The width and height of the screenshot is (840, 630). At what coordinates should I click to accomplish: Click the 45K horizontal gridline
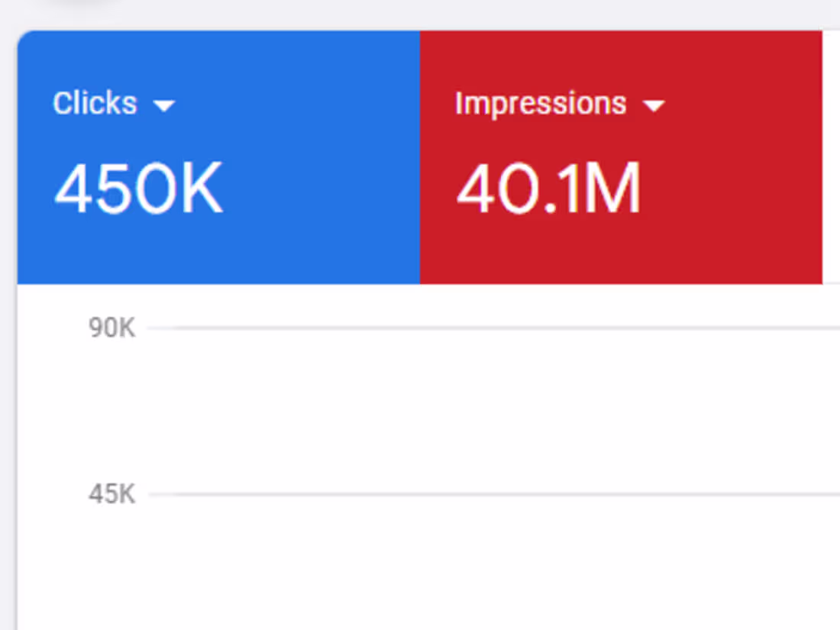(x=489, y=495)
